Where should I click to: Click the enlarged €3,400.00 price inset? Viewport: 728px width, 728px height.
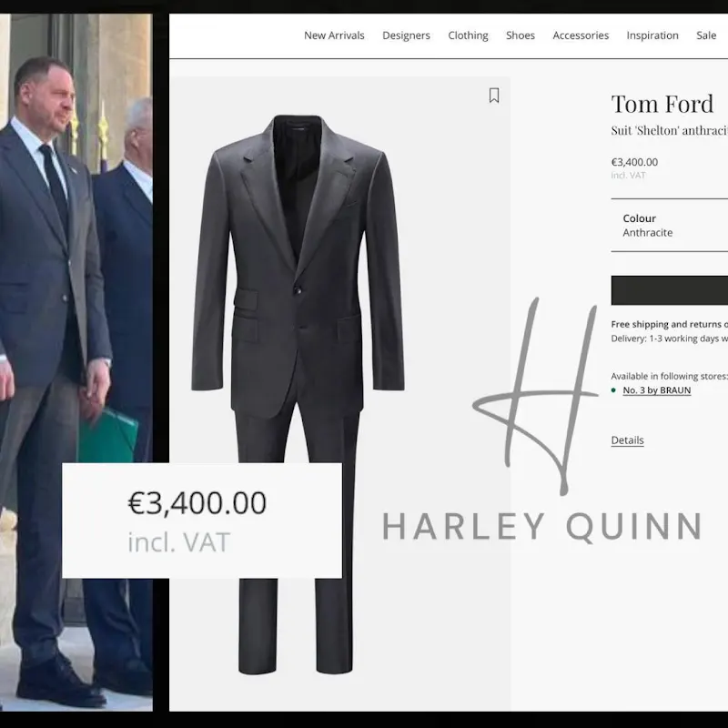point(202,521)
